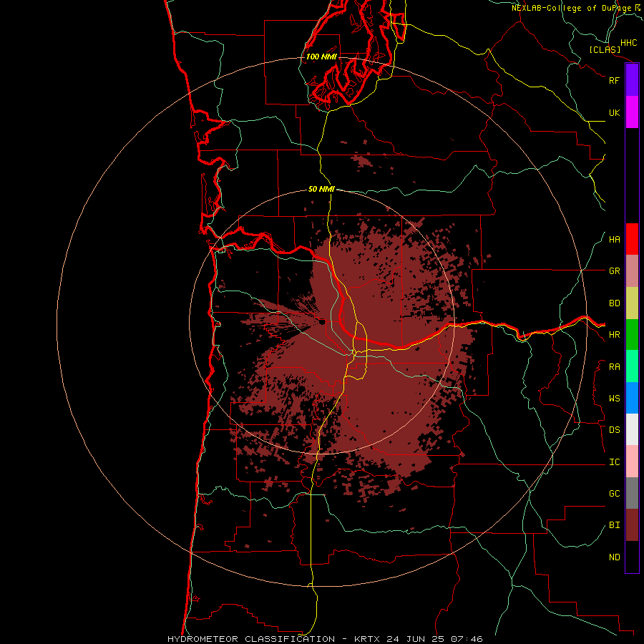Click the HHC product code text
The height and width of the screenshot is (644, 644).
[x=628, y=43]
